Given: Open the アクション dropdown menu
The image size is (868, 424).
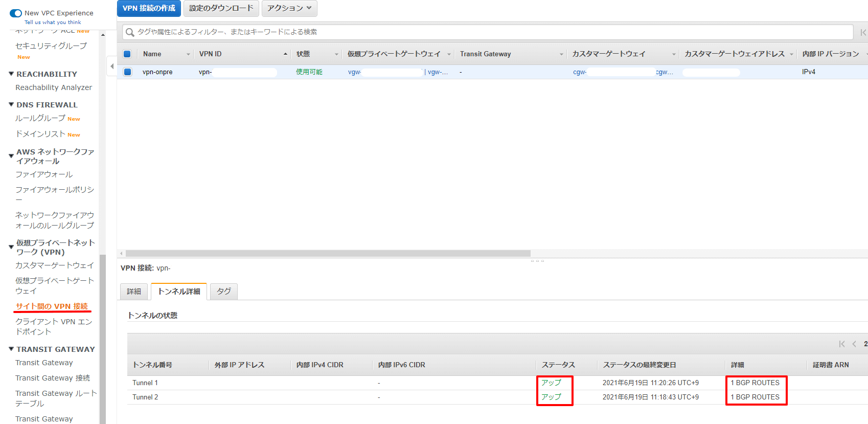Looking at the screenshot, I should coord(289,8).
